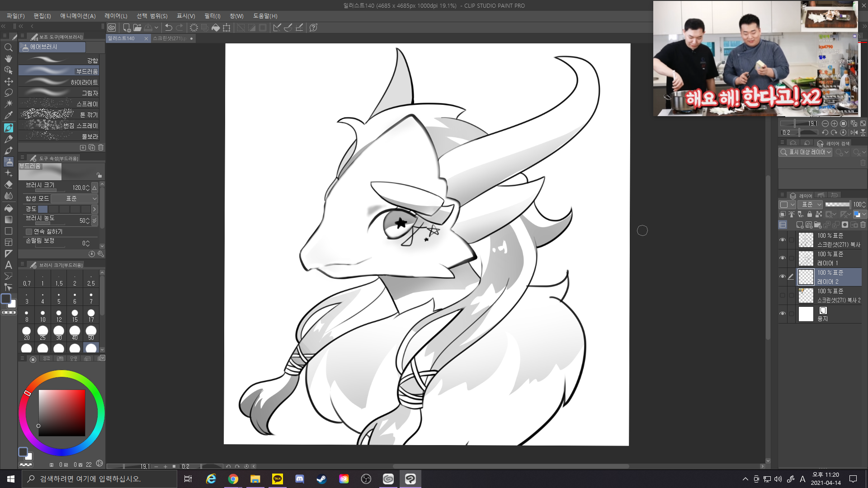Screen dimensions: 868x488
Task: Click the layer lock icon
Action: click(810, 214)
